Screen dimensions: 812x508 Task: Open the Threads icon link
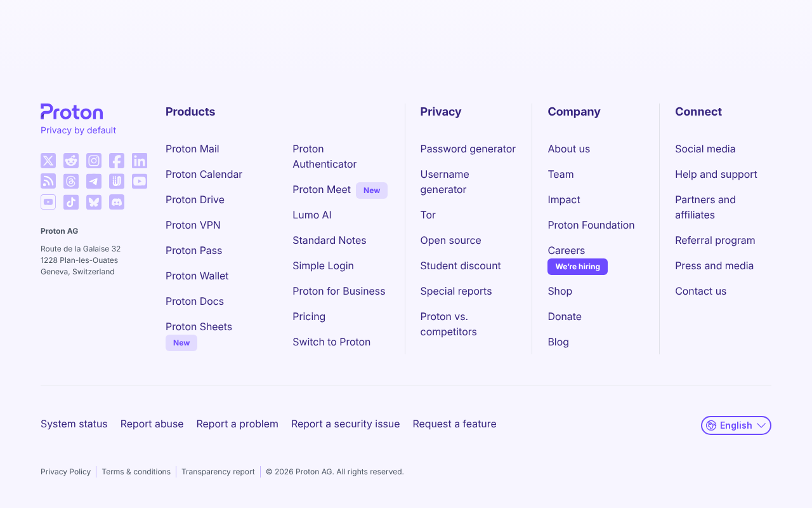pyautogui.click(x=71, y=182)
